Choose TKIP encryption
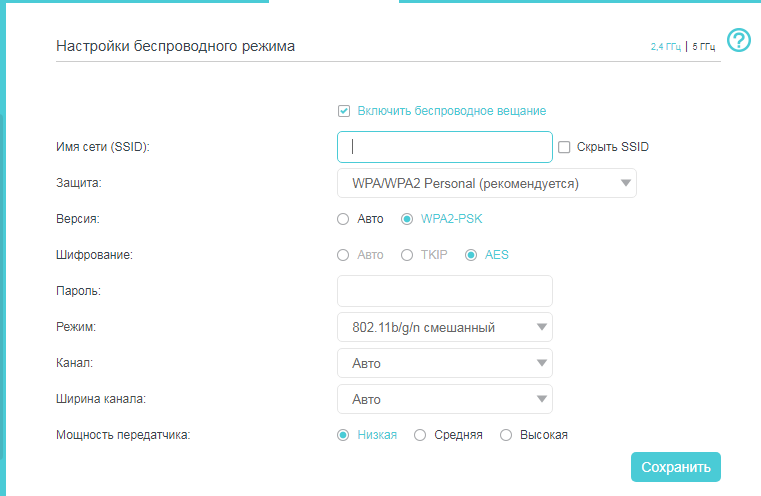The width and height of the screenshot is (761, 496). pos(407,255)
